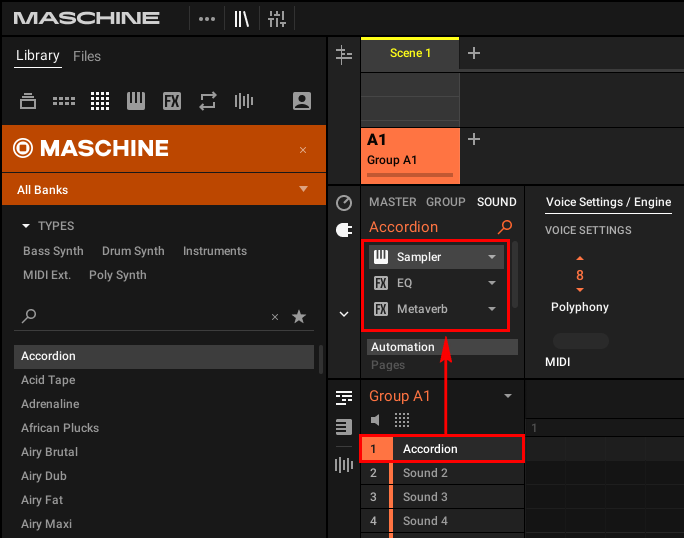Image resolution: width=684 pixels, height=538 pixels.
Task: Filter by MIDI Ext. type
Action: (x=47, y=275)
